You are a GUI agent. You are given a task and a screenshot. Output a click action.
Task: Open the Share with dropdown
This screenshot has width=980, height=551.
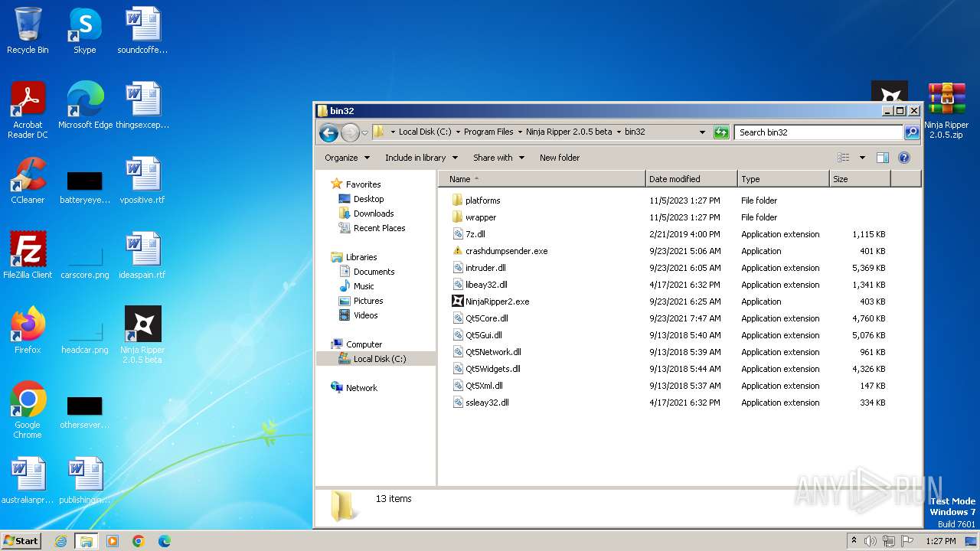pyautogui.click(x=498, y=158)
